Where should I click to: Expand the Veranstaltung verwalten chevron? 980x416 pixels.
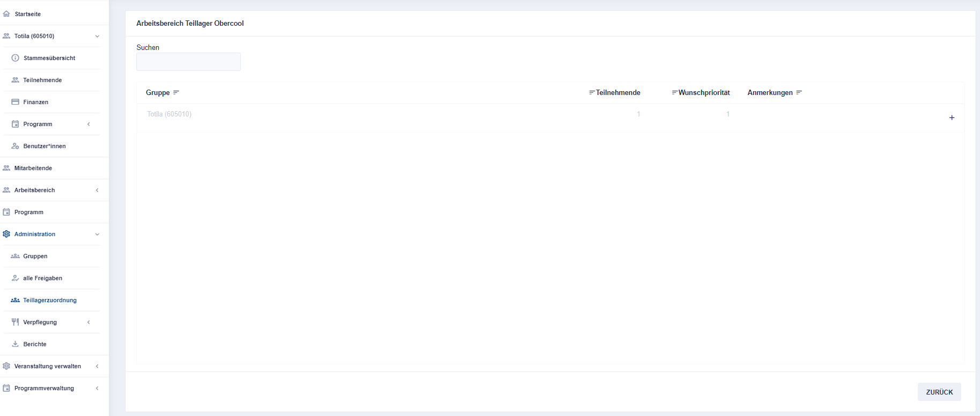(x=97, y=366)
